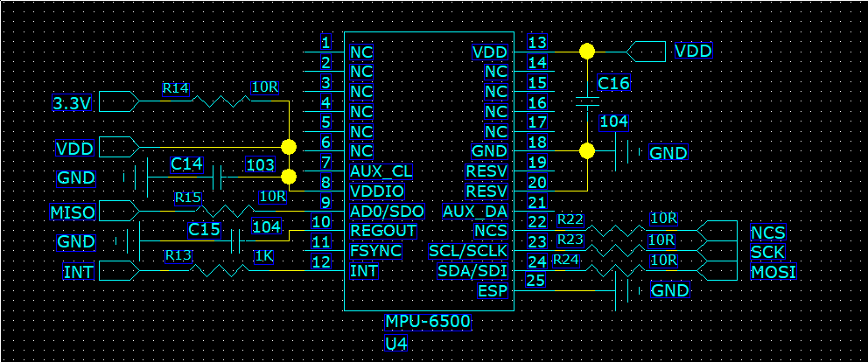The height and width of the screenshot is (362, 868).
Task: Click the INT port flag symbol on left
Action: [119, 271]
